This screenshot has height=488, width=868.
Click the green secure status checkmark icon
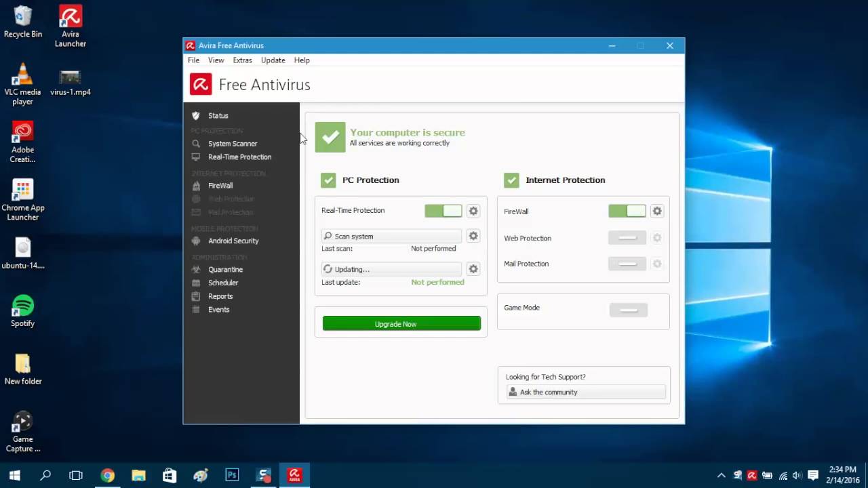[x=330, y=137]
